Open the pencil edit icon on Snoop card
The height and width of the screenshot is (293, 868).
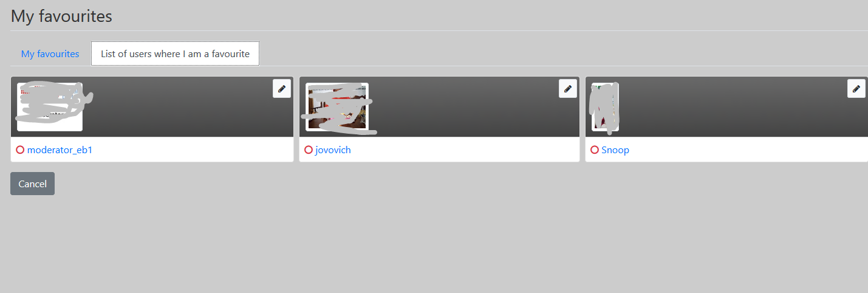click(856, 89)
